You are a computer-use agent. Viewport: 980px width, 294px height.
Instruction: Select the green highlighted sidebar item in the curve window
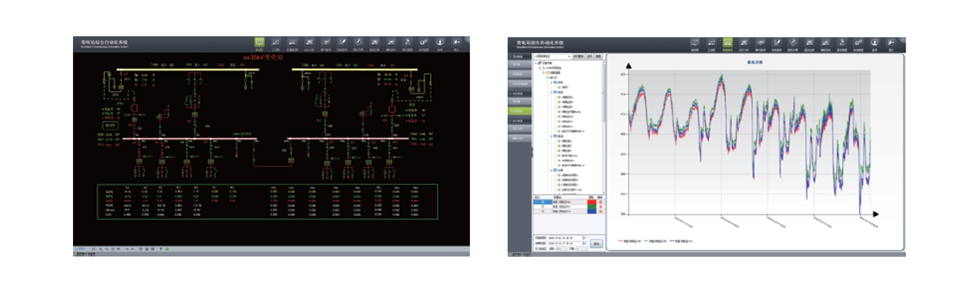[x=519, y=111]
